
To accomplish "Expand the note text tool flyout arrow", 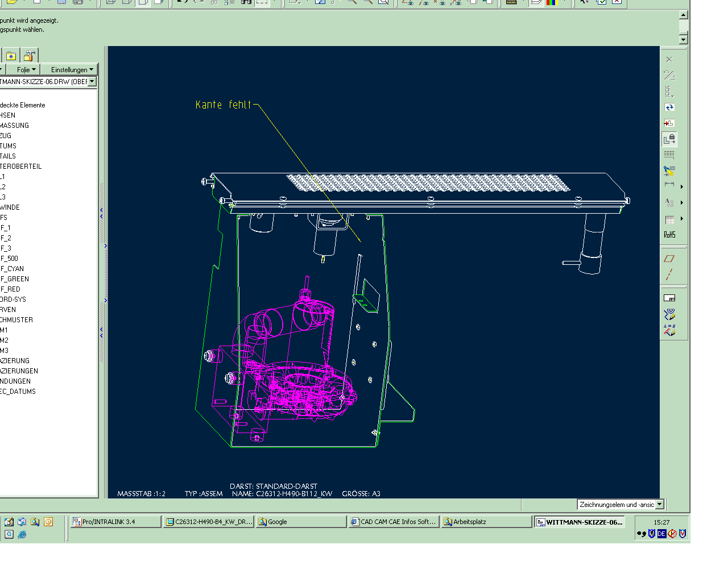I will pyautogui.click(x=681, y=202).
